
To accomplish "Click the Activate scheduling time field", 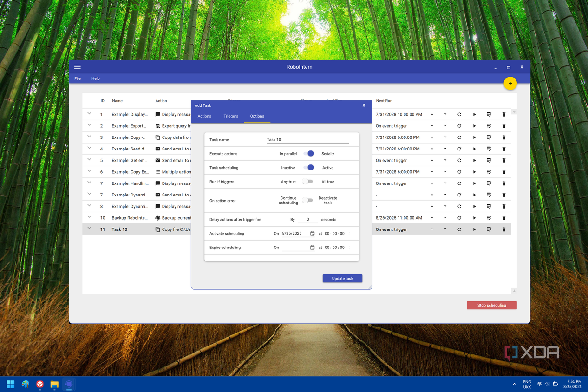I will [x=335, y=234].
